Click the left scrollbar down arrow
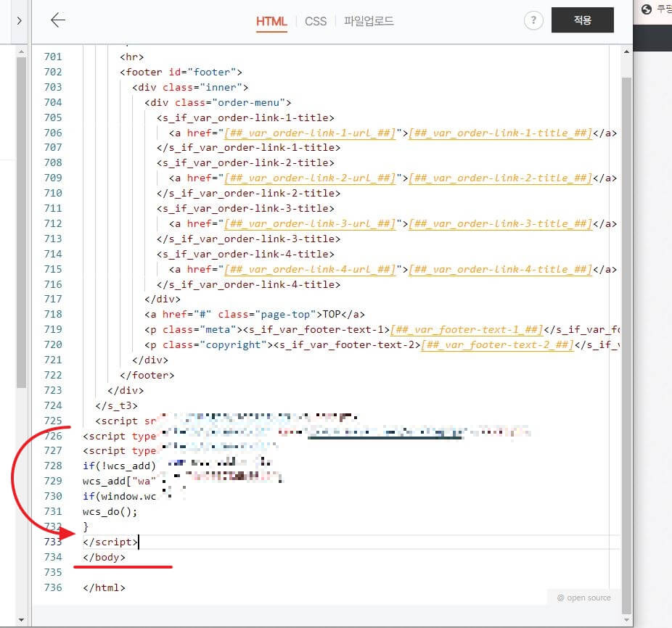 click(22, 620)
